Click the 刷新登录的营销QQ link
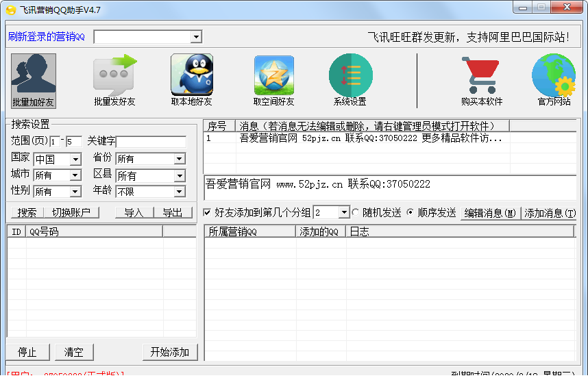 (x=46, y=37)
